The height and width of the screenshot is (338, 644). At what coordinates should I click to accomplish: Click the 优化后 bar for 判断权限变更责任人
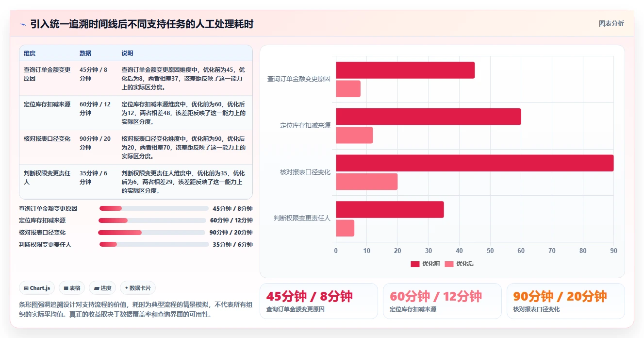point(345,228)
